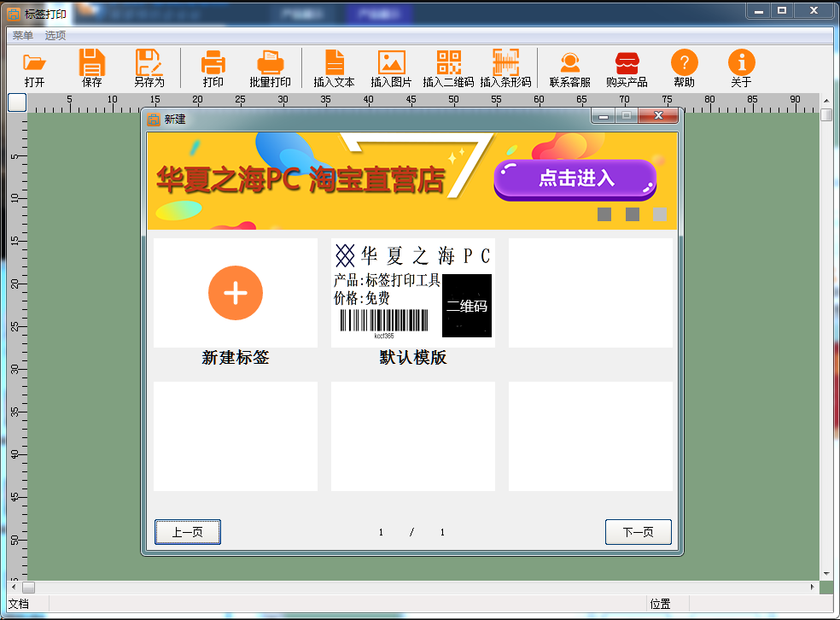Viewport: 840px width, 620px height.
Task: Click the purple 点击进入 banner button
Action: [575, 178]
